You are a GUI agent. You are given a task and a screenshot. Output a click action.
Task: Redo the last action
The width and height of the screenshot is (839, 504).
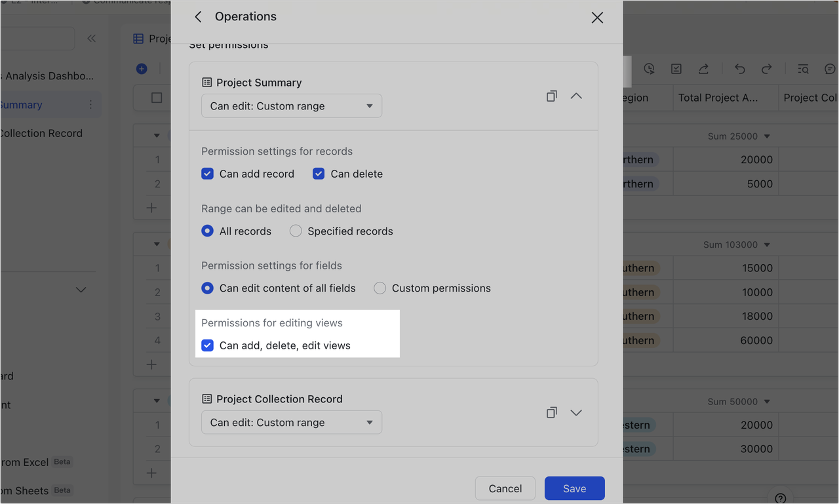[x=766, y=69]
